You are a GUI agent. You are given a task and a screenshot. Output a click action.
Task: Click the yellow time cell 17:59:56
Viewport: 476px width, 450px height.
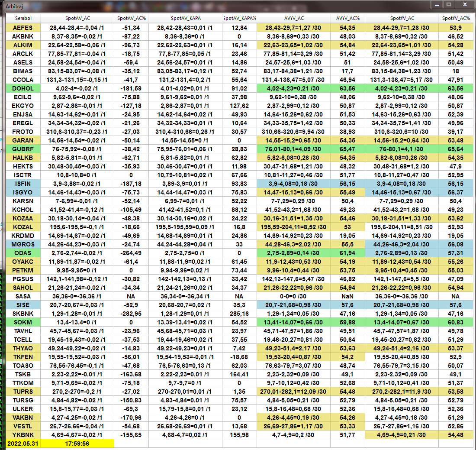tap(77, 444)
